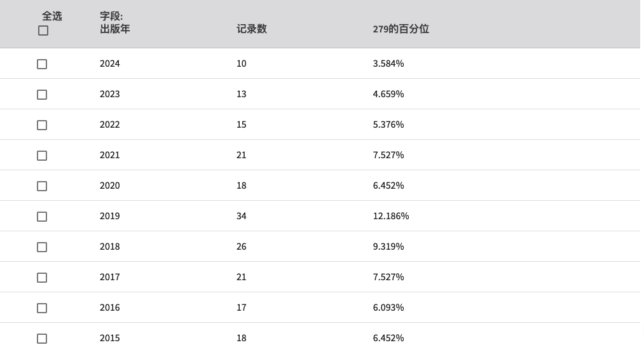This screenshot has width=644, height=352.
Task: Click the 字段: 出版年 column header
Action: coord(114,23)
